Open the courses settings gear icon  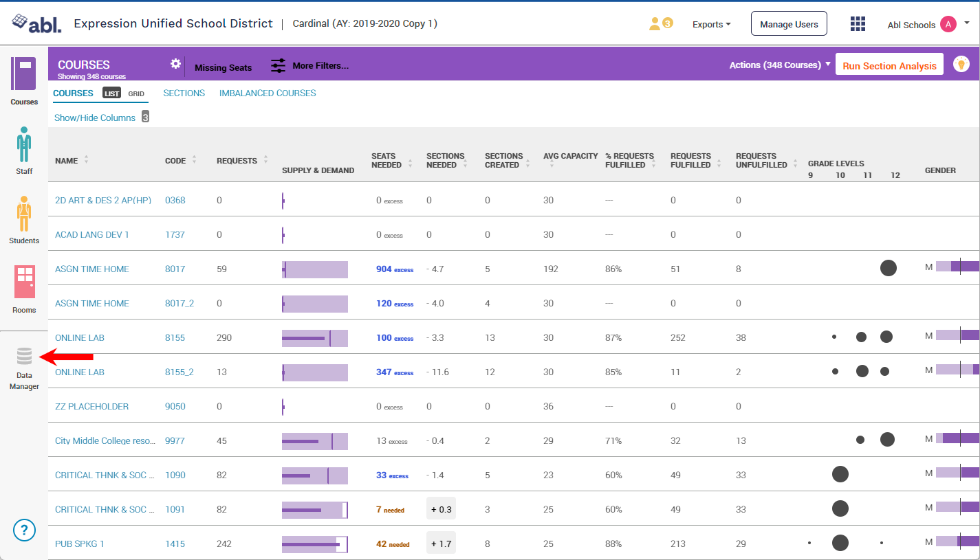175,64
